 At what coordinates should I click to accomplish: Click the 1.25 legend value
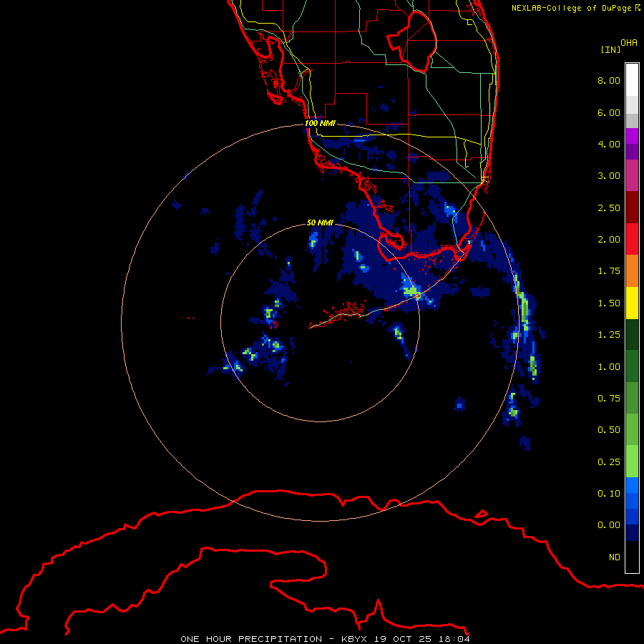point(609,335)
